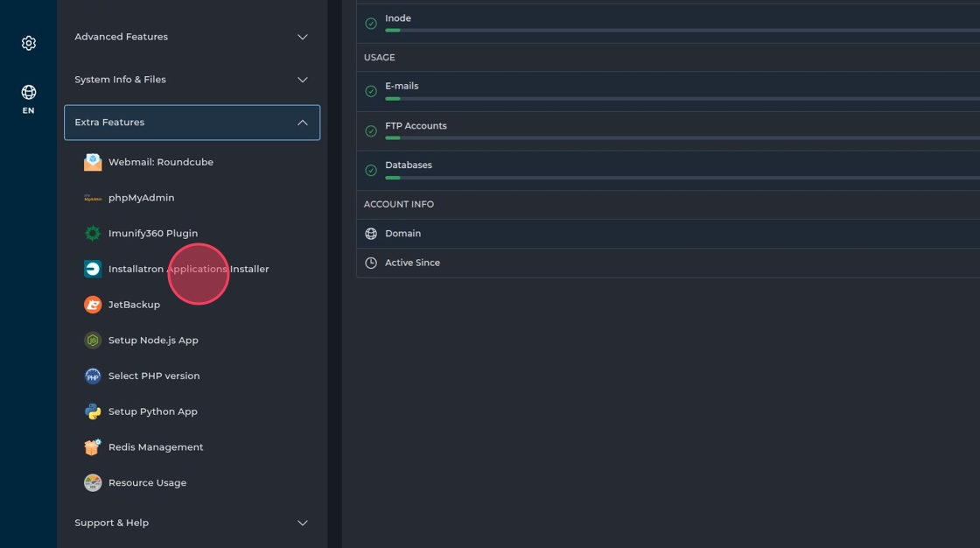Click the Domain row in Account Info
Viewport: 980px width, 548px height.
click(402, 234)
